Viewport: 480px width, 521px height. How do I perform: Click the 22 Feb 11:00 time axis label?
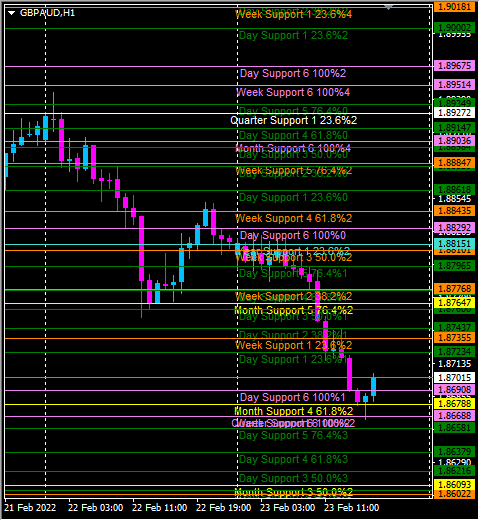pyautogui.click(x=160, y=508)
